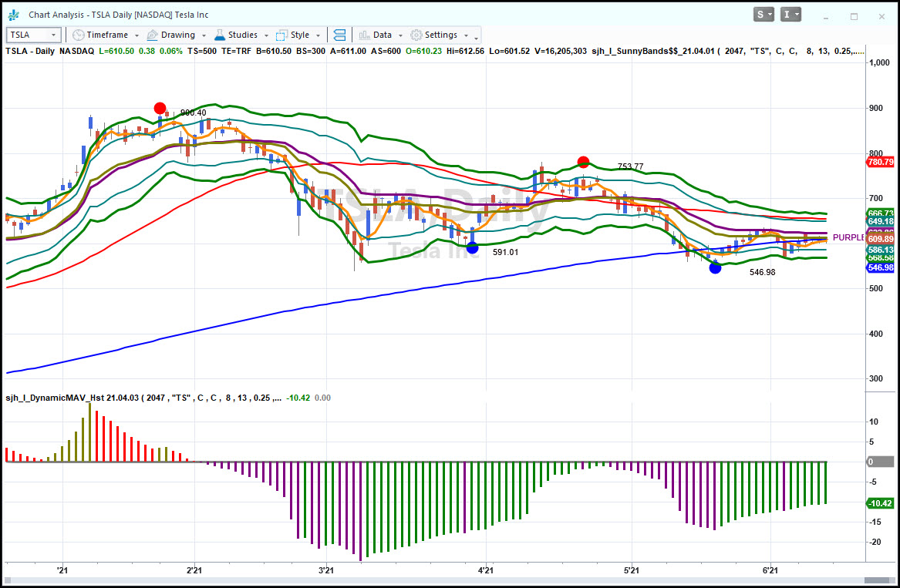Screen dimensions: 900x588
Task: Click the red 780.79 price axis label
Action: point(880,163)
